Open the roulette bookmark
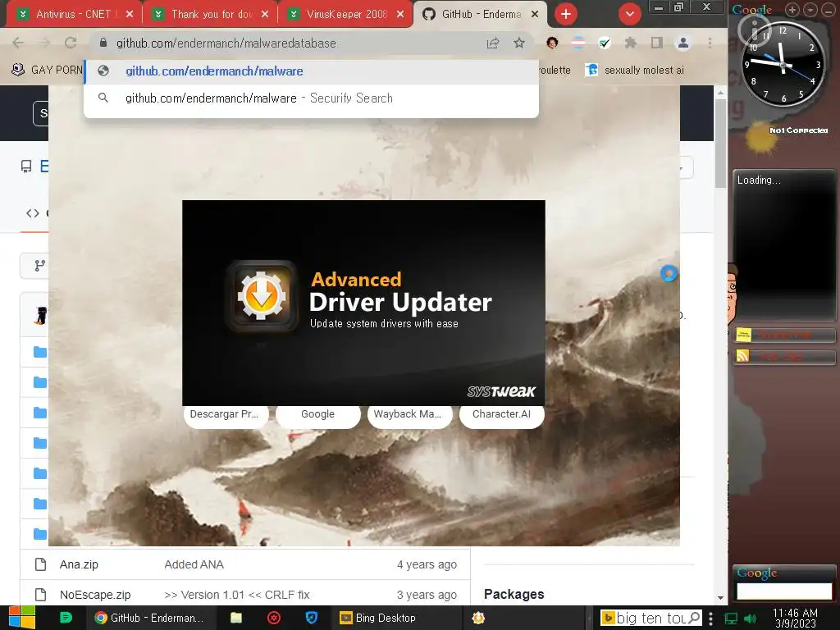Viewport: 840px width, 630px height. [555, 71]
